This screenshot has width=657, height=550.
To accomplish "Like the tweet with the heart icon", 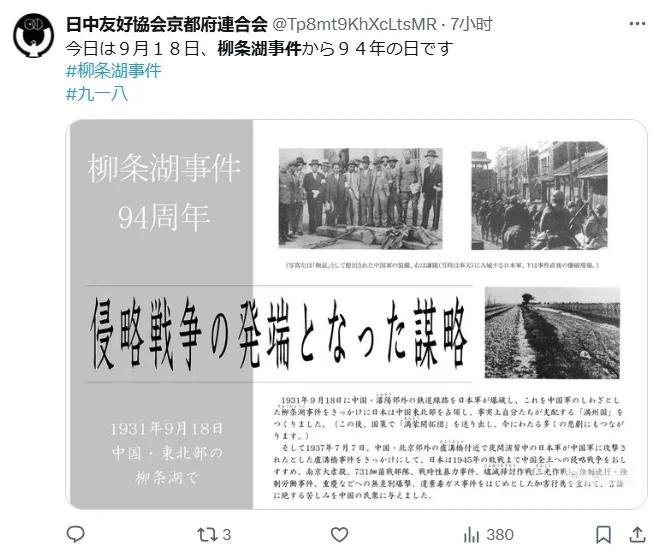I will 339,535.
